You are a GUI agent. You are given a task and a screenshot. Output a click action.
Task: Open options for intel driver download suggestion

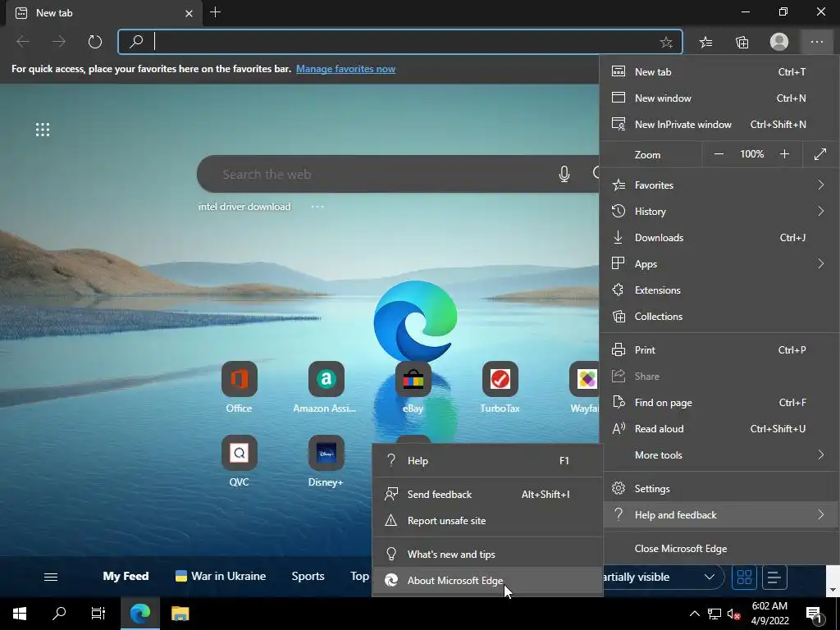click(x=317, y=207)
